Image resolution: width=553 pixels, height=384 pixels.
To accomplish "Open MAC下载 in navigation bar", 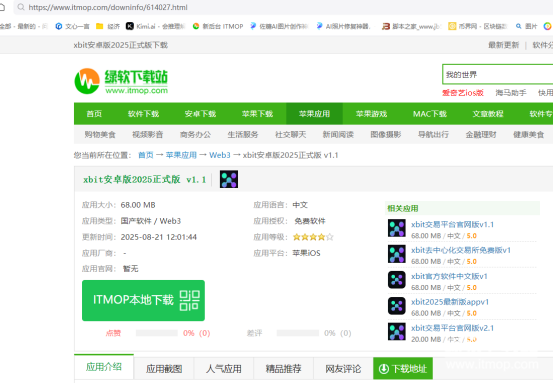I will tap(430, 114).
